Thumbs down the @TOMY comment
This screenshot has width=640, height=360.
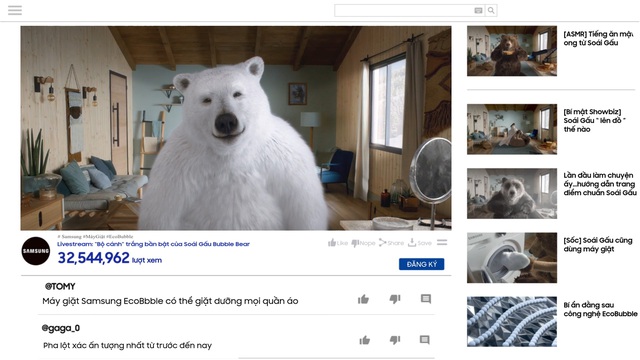click(x=395, y=299)
